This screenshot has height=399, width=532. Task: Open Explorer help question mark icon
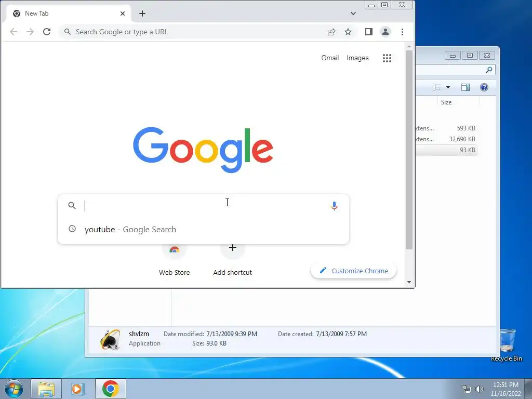tap(484, 87)
